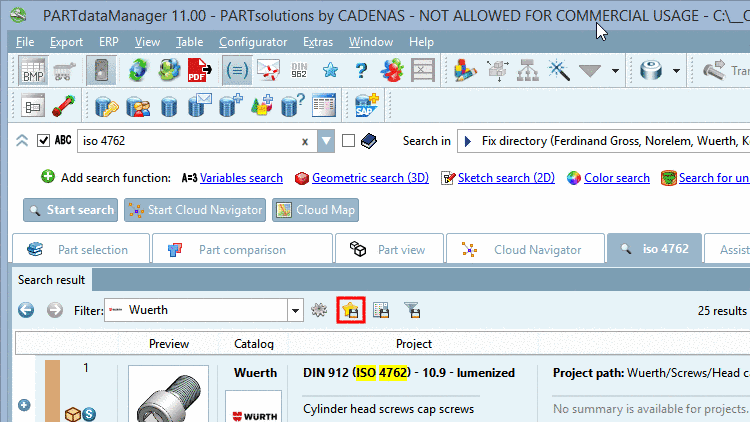Click the cylinder ring part icon
This screenshot has width=750, height=422.
(651, 71)
